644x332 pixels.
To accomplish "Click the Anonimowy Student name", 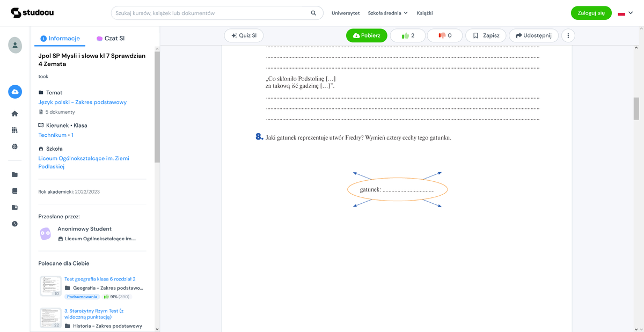I will pos(85,228).
